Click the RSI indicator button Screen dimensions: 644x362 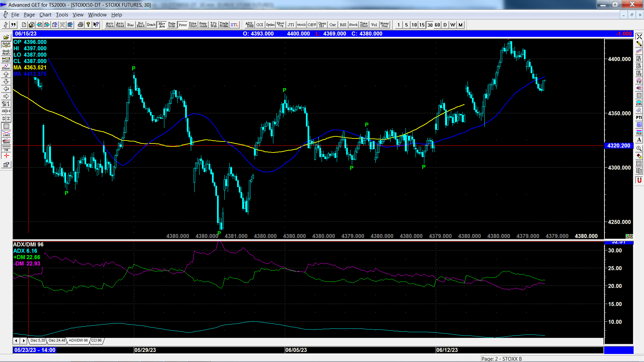tap(343, 25)
